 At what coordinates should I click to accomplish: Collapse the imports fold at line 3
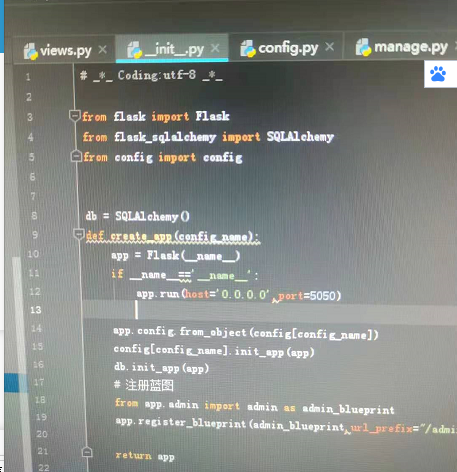tap(74, 115)
